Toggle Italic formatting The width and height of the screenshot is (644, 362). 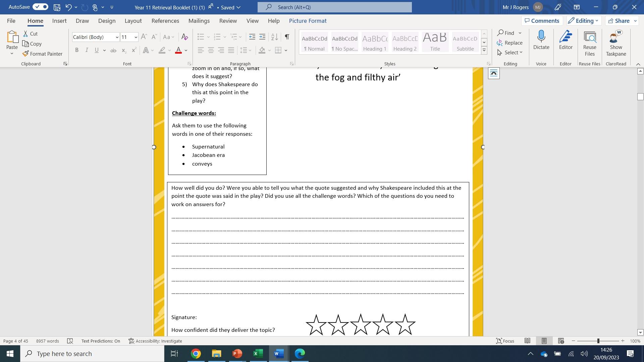[x=87, y=50]
